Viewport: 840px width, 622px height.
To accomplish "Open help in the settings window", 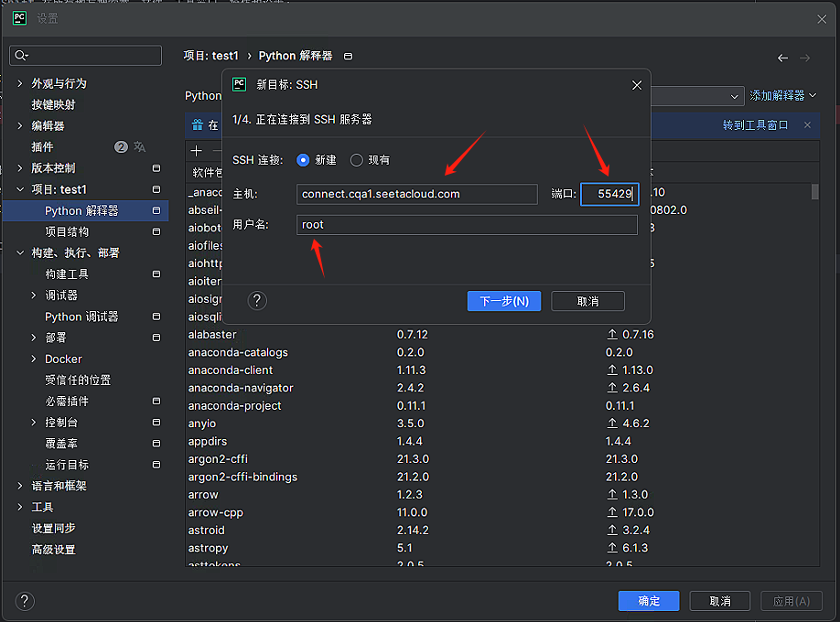I will point(25,601).
